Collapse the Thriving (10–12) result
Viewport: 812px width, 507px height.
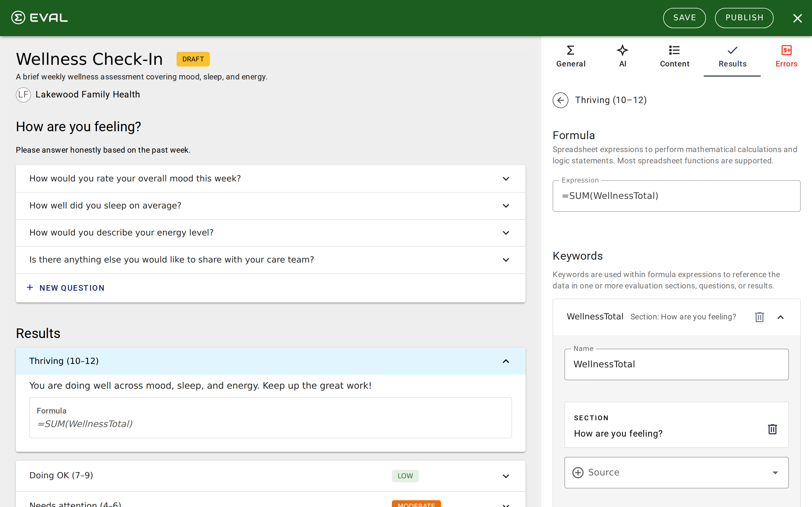click(506, 361)
